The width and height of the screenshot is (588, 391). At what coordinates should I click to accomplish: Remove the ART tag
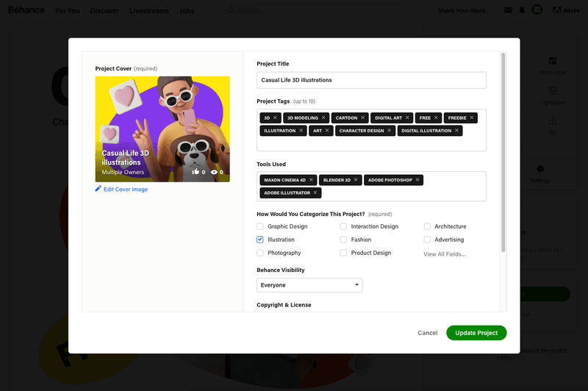(327, 131)
